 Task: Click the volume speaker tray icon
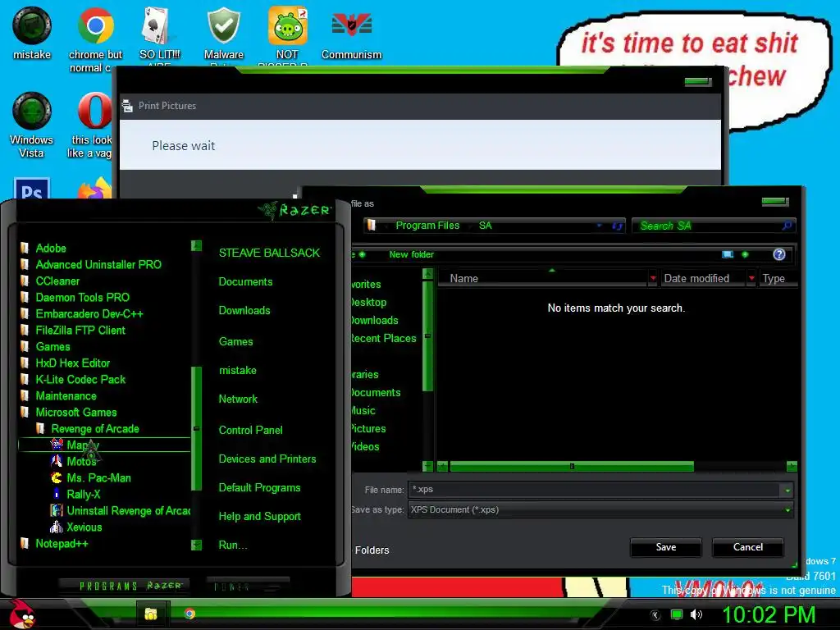(696, 614)
